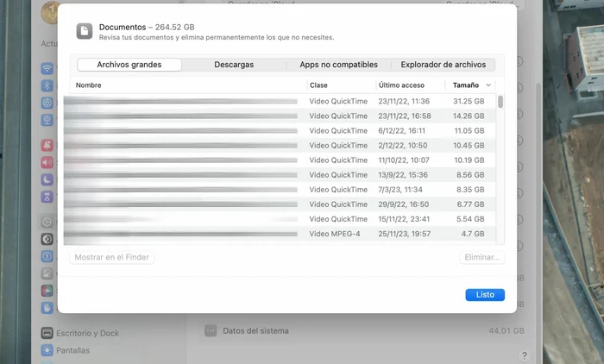Click date 25/11/23, 19:57
This screenshot has width=604, height=364.
(x=404, y=234)
